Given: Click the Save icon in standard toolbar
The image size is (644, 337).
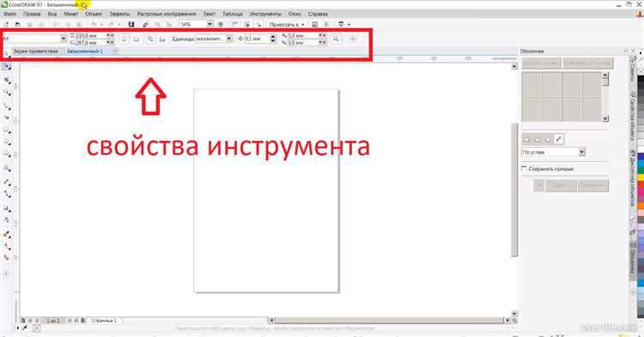Looking at the screenshot, I should click(29, 24).
